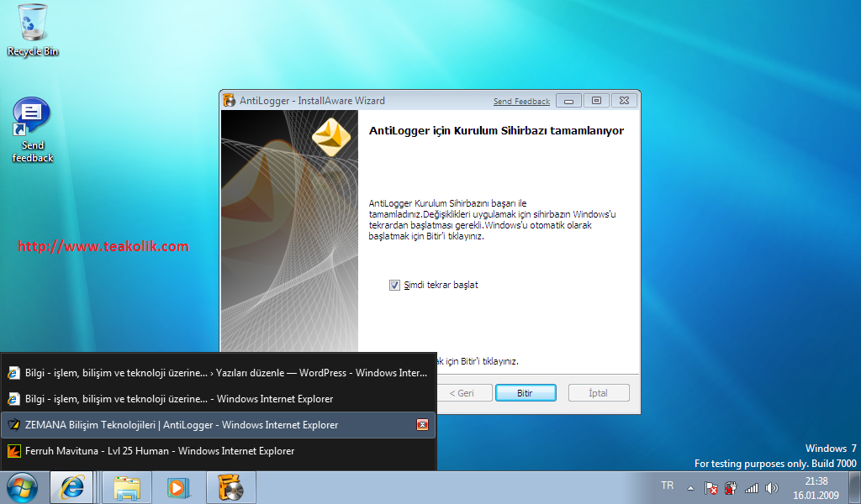The image size is (861, 504).
Task: Click the Ferruh Mavituna page favicon in list
Action: point(13,451)
